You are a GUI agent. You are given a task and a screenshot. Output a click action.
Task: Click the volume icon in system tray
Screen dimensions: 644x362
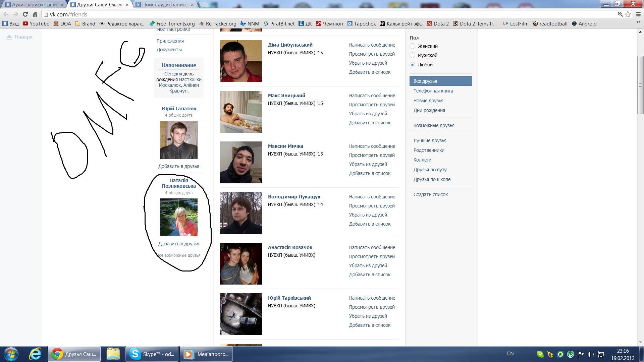pyautogui.click(x=591, y=354)
